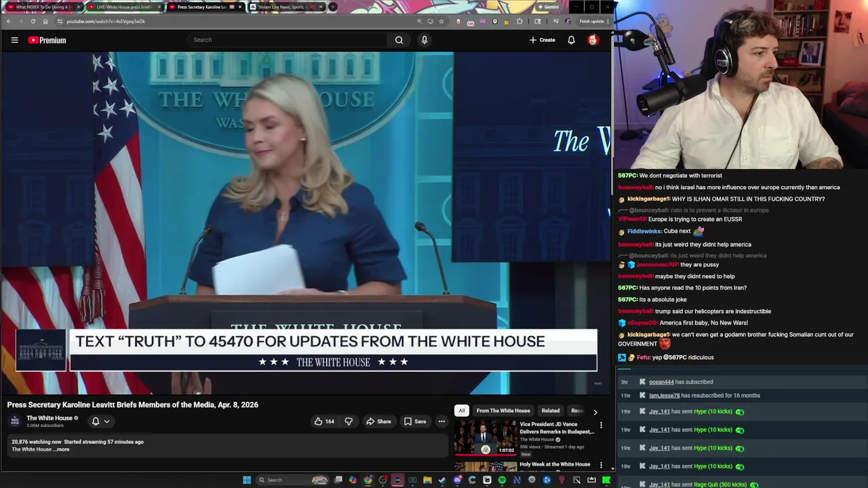Screen dimensions: 868x488
Task: Open Chrome from the taskbar
Action: tap(368, 480)
